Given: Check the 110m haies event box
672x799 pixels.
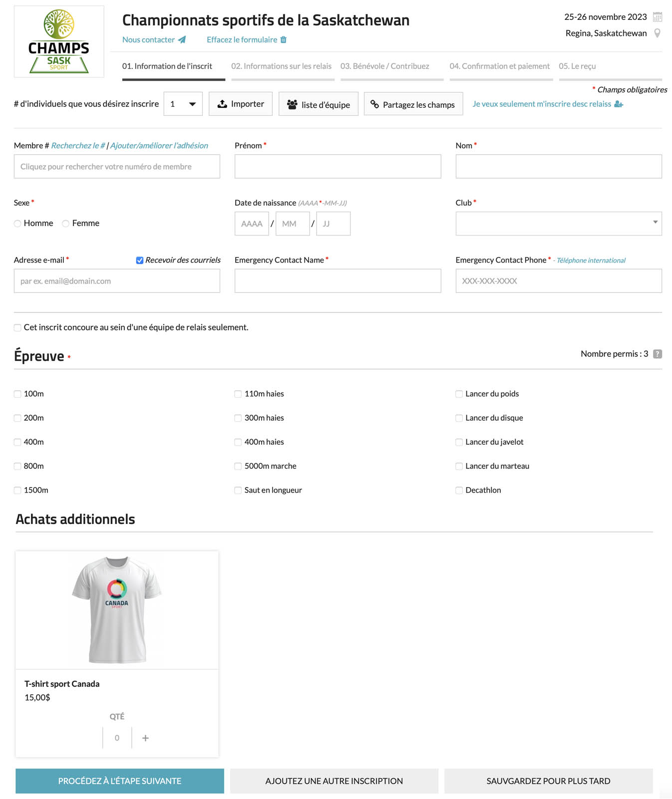Looking at the screenshot, I should (x=238, y=394).
